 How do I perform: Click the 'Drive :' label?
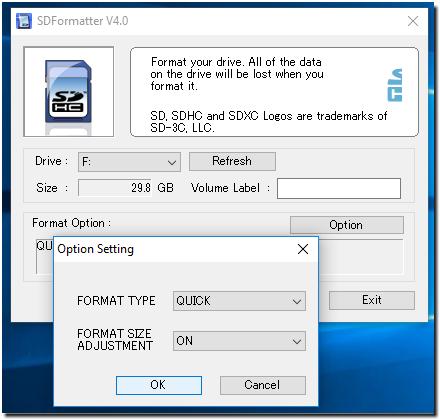52,161
